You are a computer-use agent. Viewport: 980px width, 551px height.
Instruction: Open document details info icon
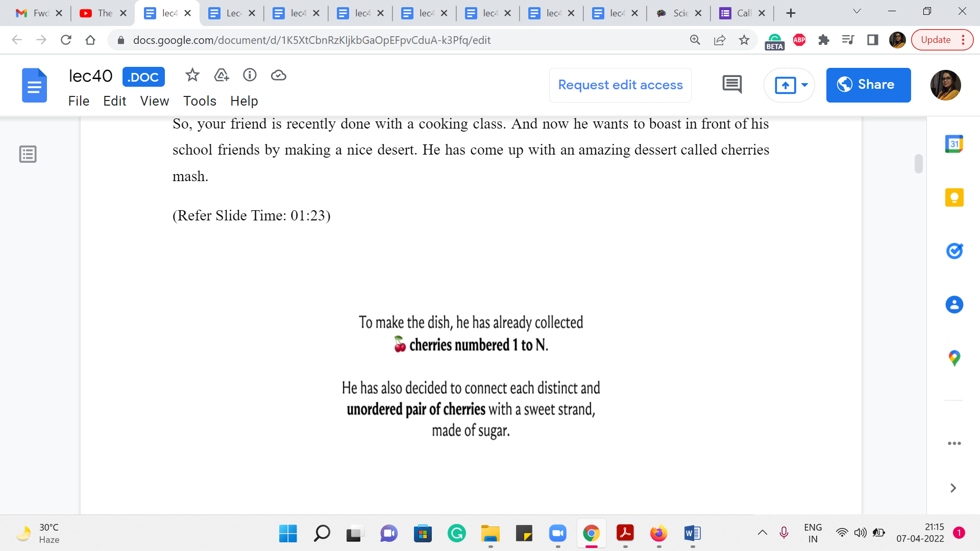[x=250, y=76]
